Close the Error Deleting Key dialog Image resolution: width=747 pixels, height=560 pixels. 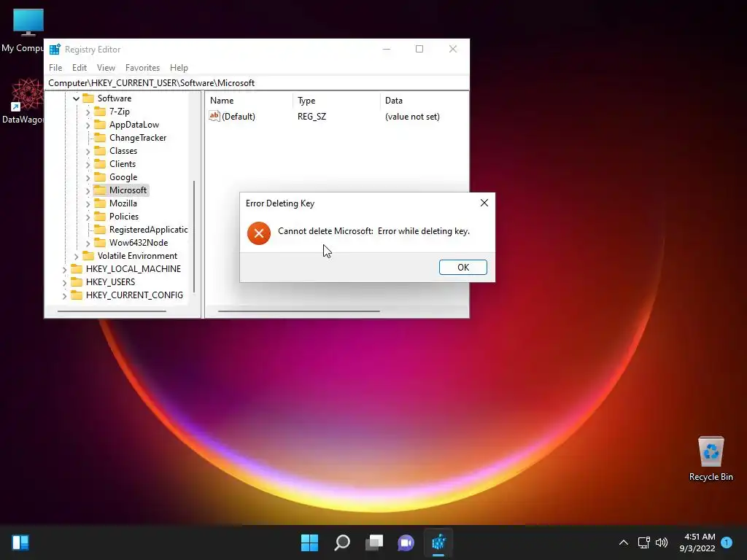[x=484, y=203]
